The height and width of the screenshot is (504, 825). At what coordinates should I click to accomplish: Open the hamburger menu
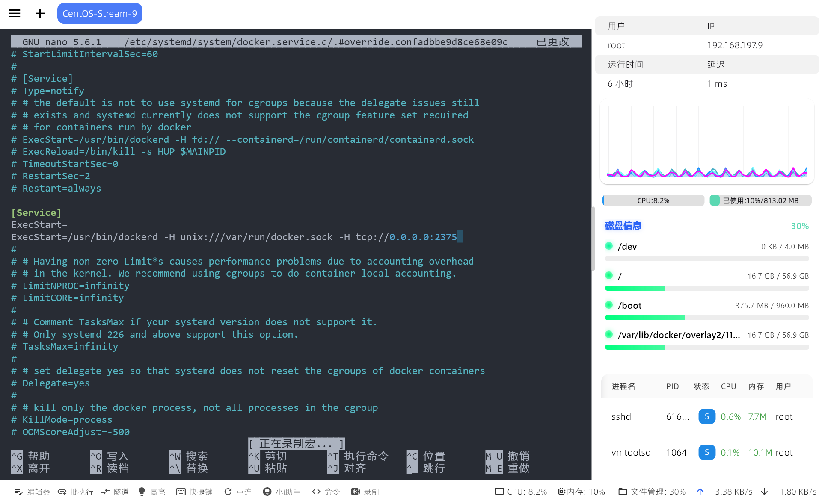14,13
